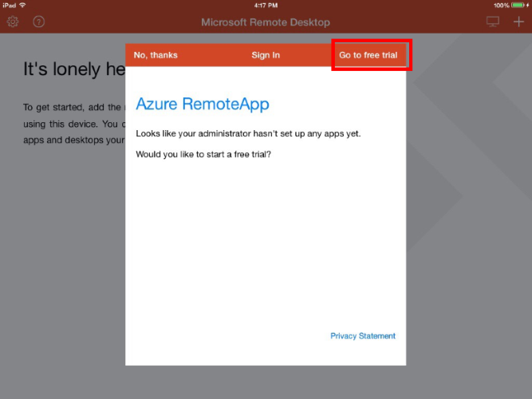Decline with No, thanks button

[156, 55]
